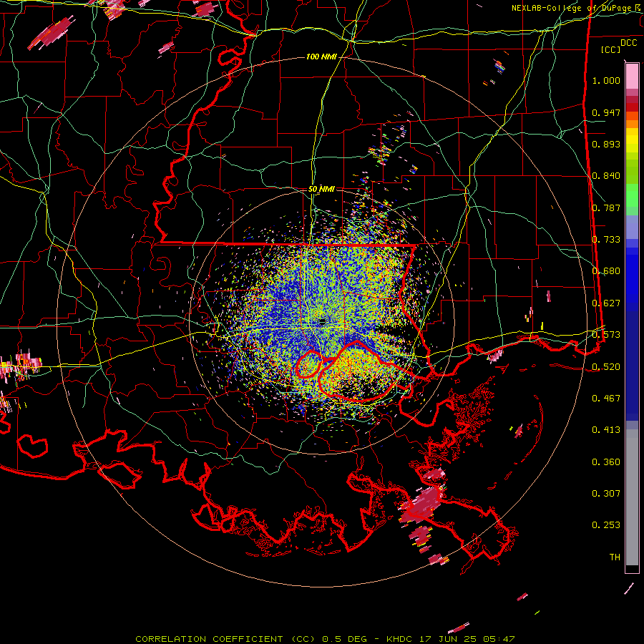This screenshot has height=644, width=644.
Task: Pick the bright green segment of the color bar
Action: [632, 195]
